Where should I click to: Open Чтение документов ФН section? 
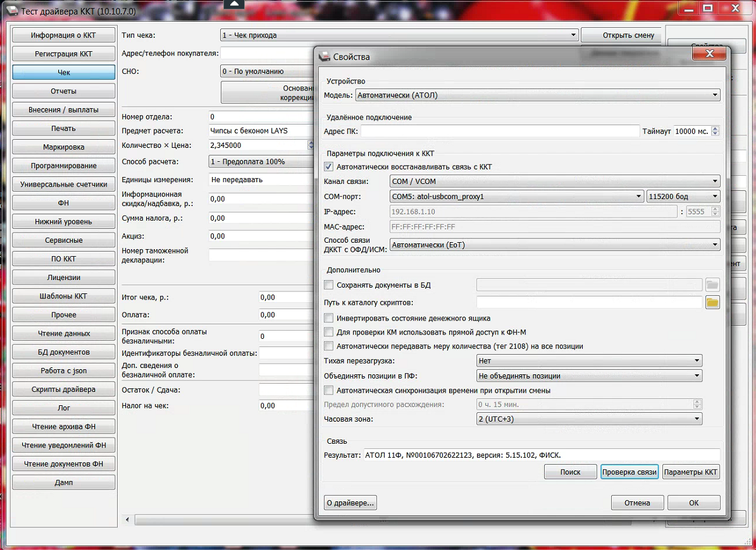point(64,464)
